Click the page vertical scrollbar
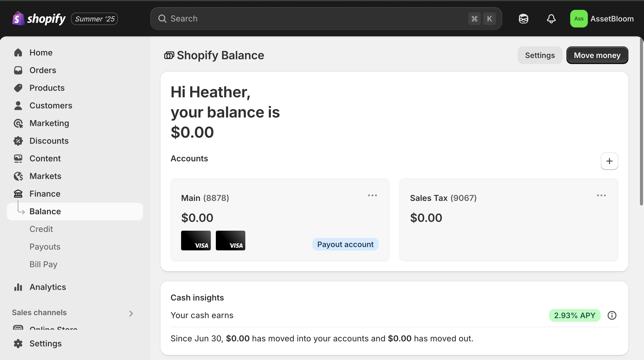Screen dimensions: 644x360 641,122
